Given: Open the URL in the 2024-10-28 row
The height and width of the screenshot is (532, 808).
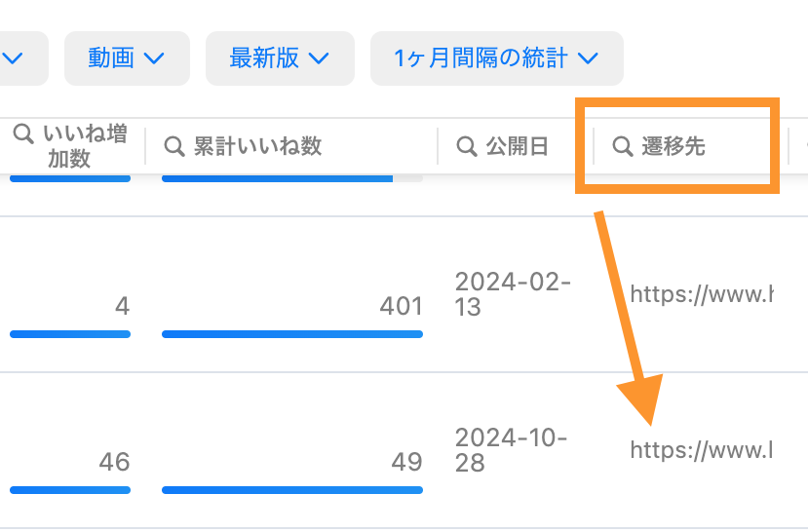Looking at the screenshot, I should 701,450.
